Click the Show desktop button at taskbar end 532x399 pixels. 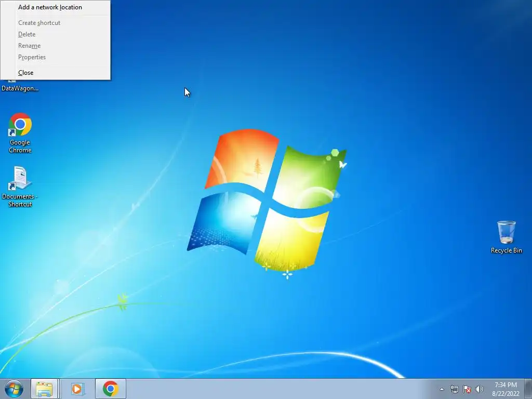click(528, 389)
